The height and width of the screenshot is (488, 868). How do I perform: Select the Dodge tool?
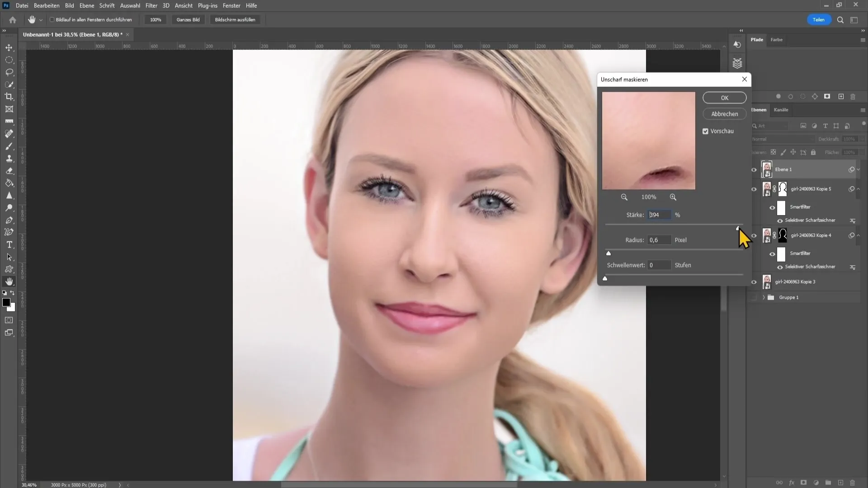click(x=9, y=208)
